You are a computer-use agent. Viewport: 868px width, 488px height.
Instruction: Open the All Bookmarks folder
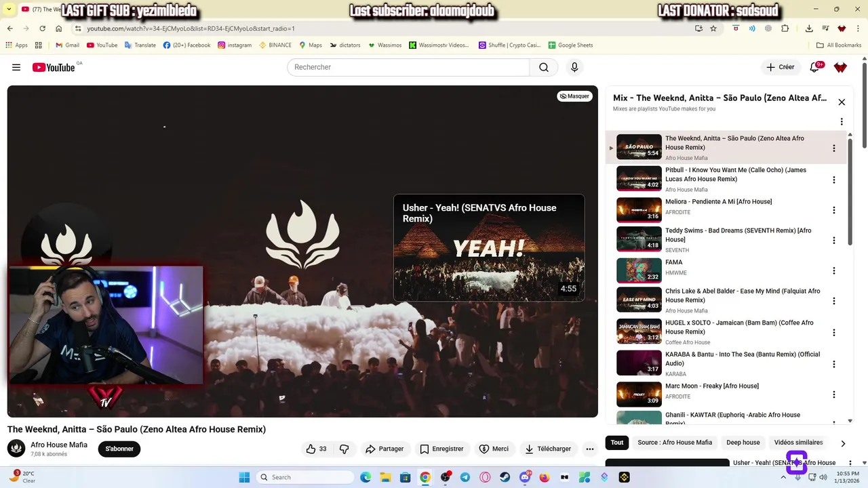coord(839,45)
